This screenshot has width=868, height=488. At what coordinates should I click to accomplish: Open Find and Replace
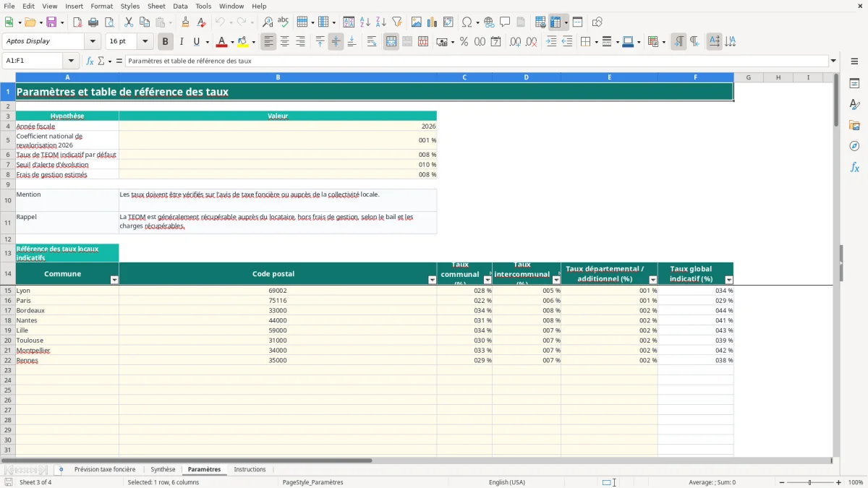click(x=268, y=22)
